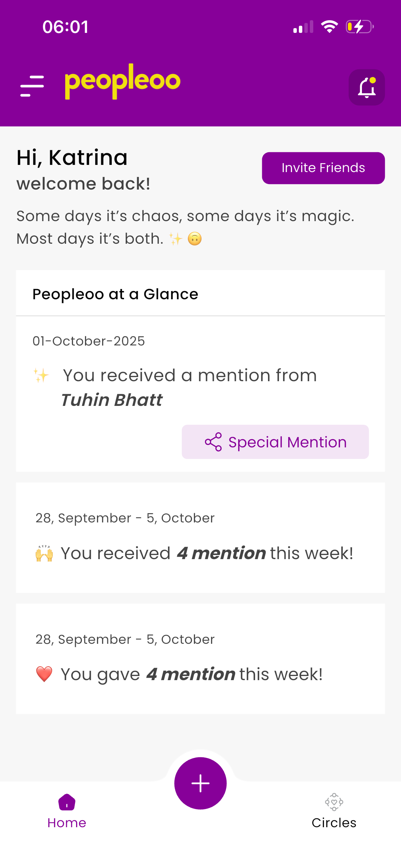Switch to the Circles tab

click(334, 822)
